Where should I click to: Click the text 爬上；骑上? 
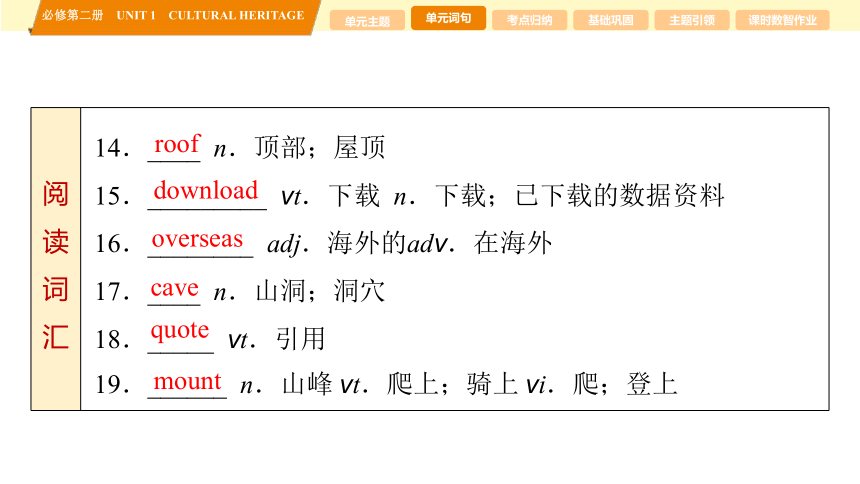click(x=452, y=384)
